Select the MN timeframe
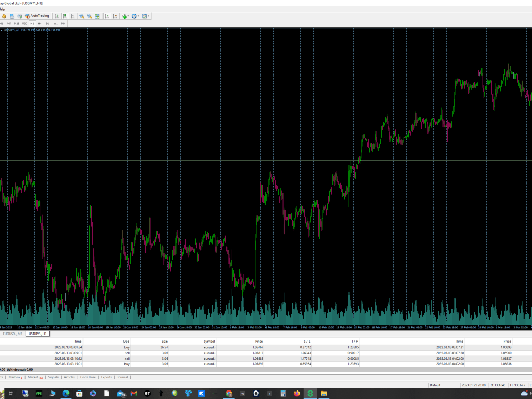 point(63,24)
